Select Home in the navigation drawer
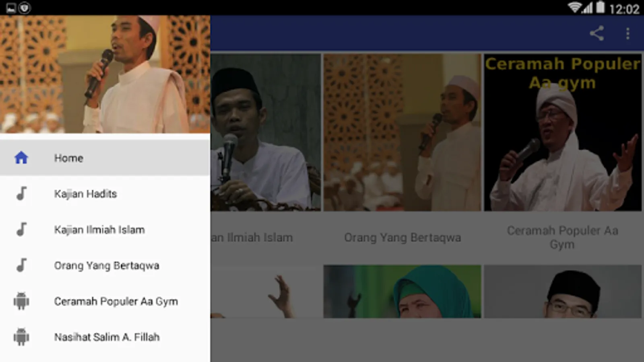Screen dimensions: 644x362 click(x=105, y=158)
